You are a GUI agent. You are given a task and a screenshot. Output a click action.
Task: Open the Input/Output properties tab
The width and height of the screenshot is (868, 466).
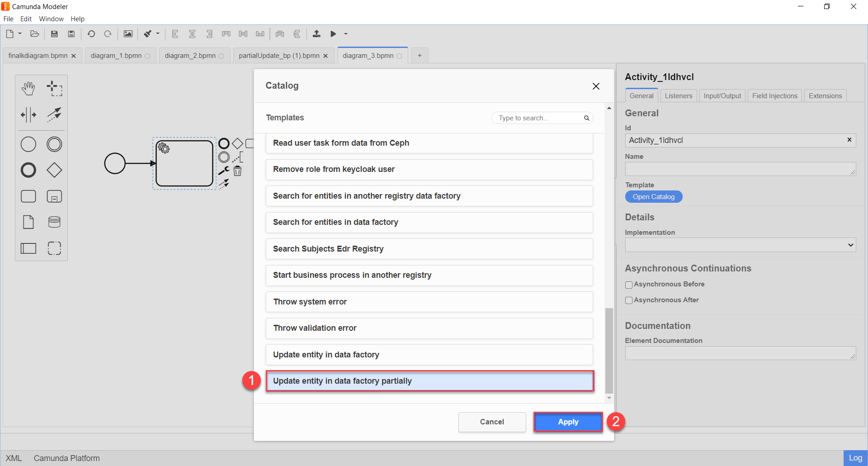coord(722,96)
